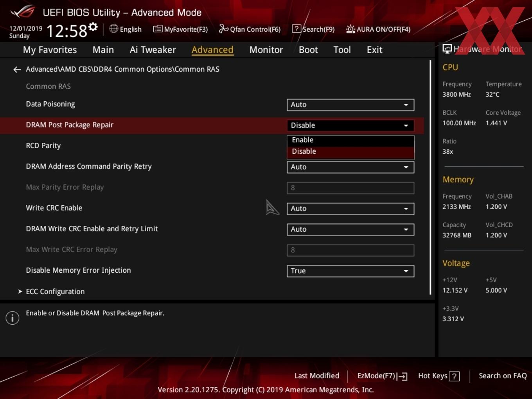
Task: Toggle AURA ON/OFF(F4) light icon
Action: (x=350, y=29)
